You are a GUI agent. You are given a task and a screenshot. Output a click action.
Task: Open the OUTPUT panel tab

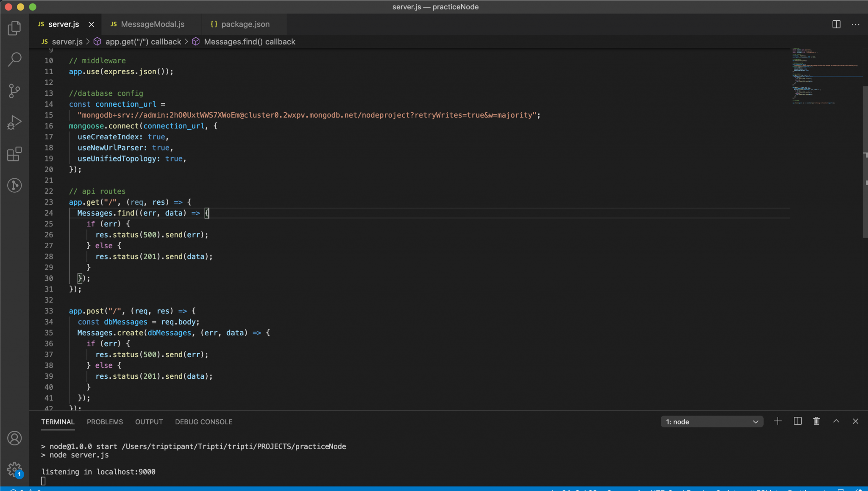(149, 422)
